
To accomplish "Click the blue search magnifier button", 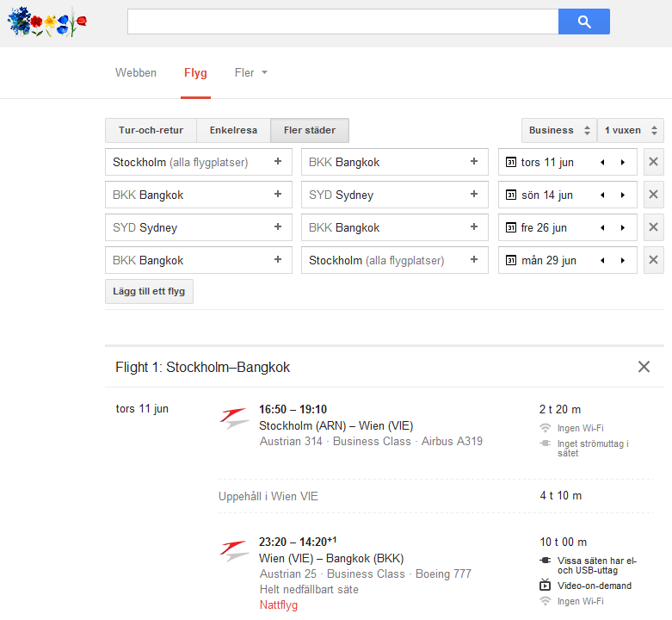I will pos(583,22).
